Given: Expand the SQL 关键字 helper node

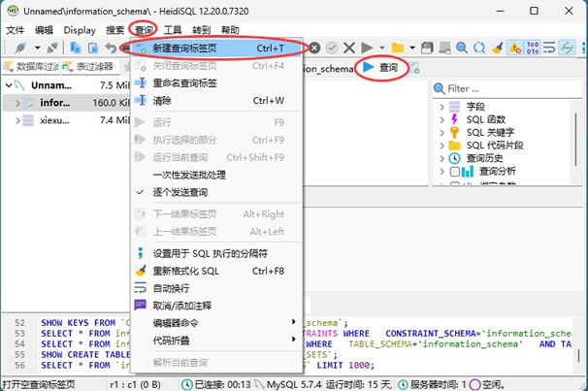Looking at the screenshot, I should point(441,132).
